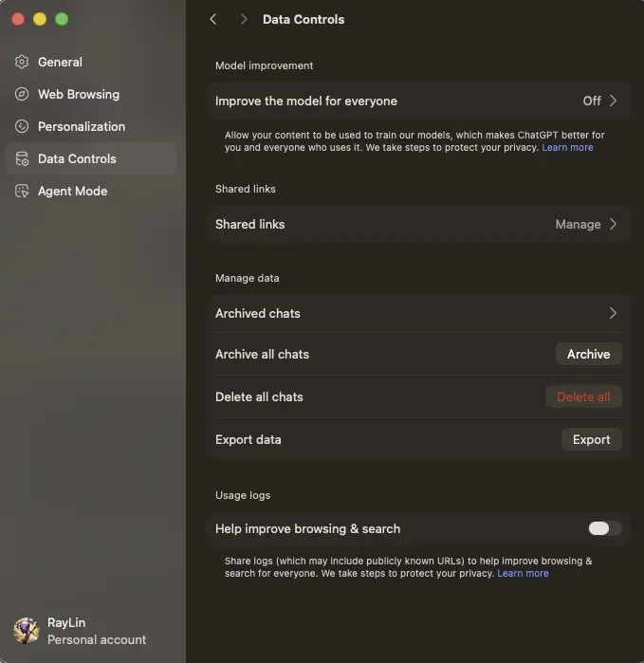Open Shared links Manage chevron
Image resolution: width=644 pixels, height=663 pixels.
613,224
